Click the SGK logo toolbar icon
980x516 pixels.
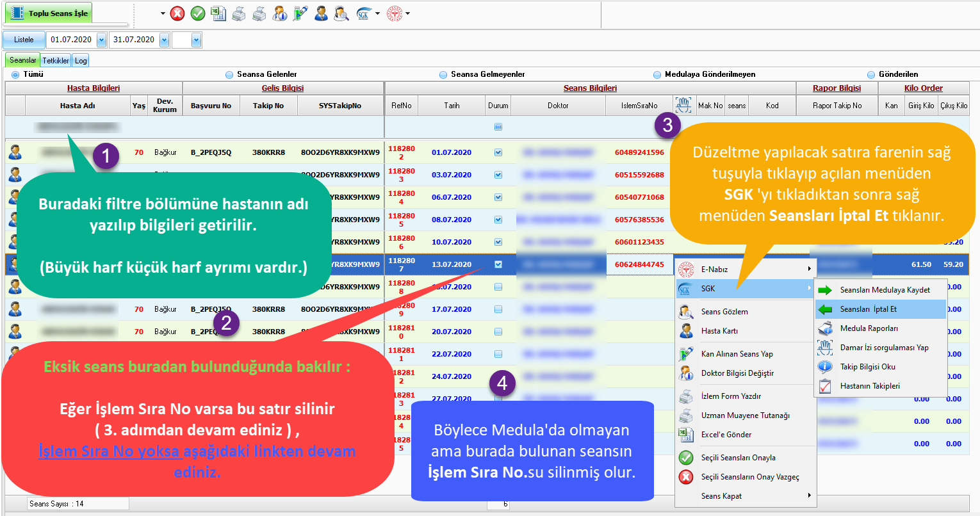point(364,13)
